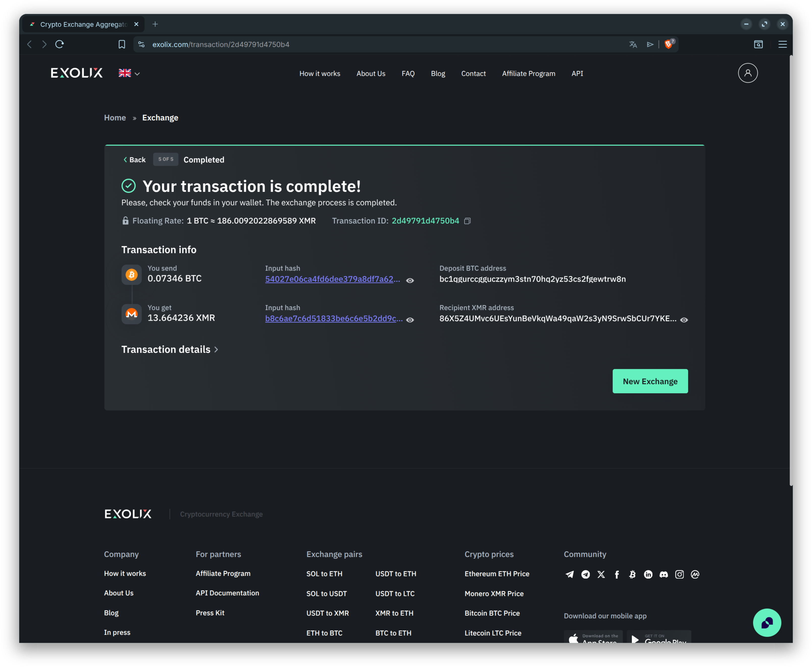Open the Brave Shields lion icon
Image resolution: width=812 pixels, height=667 pixels.
[x=668, y=44]
